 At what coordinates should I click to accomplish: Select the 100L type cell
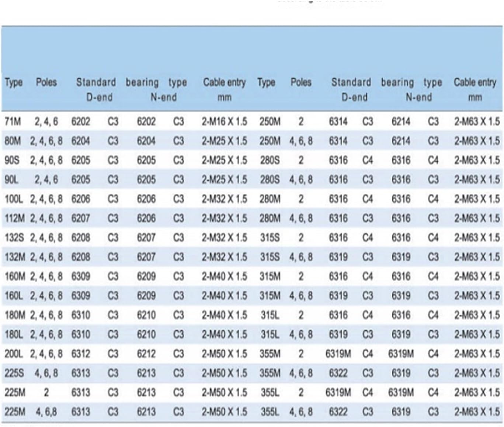[14, 199]
